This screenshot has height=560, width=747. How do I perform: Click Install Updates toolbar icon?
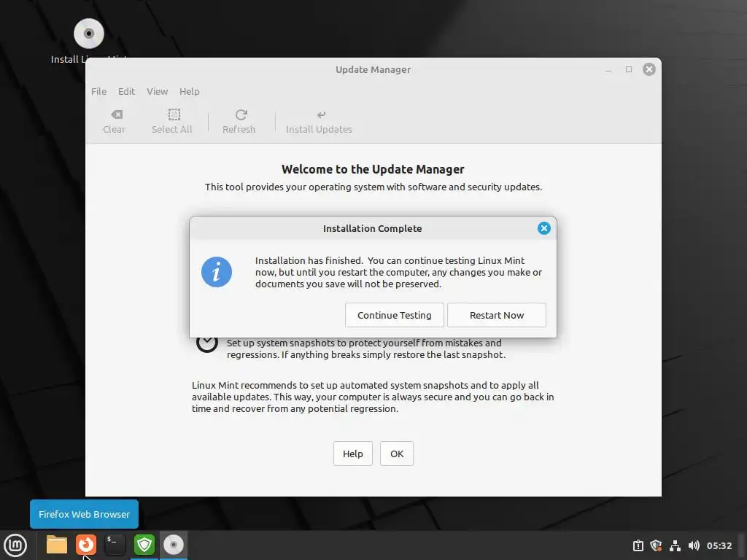point(320,122)
